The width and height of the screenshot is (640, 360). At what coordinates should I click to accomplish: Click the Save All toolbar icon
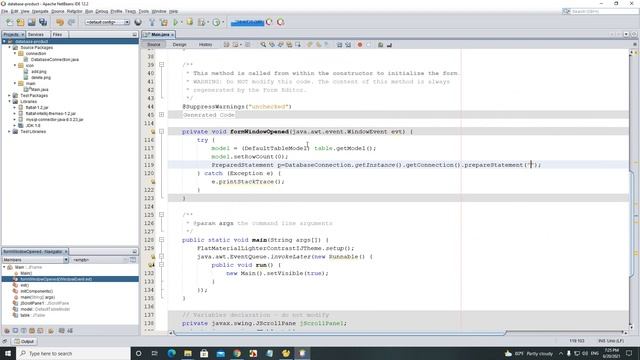[x=43, y=22]
